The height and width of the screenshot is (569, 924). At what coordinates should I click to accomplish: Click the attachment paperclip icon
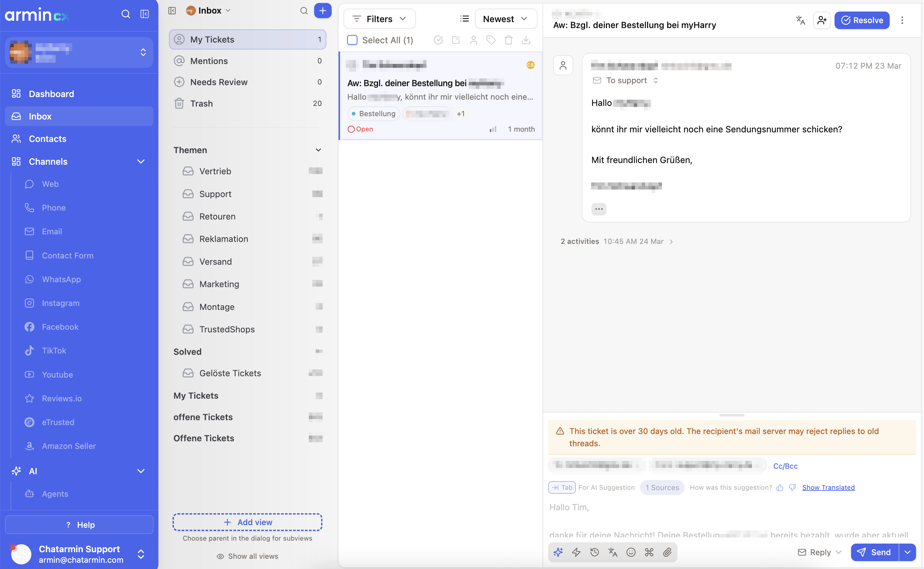tap(667, 552)
